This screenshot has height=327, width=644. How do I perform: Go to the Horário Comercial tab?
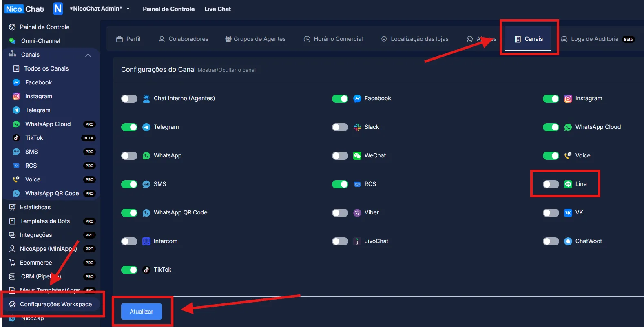click(x=333, y=39)
